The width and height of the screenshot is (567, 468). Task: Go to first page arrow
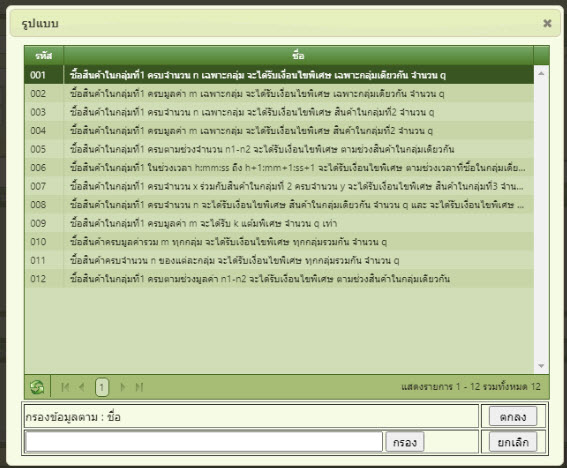[65, 387]
